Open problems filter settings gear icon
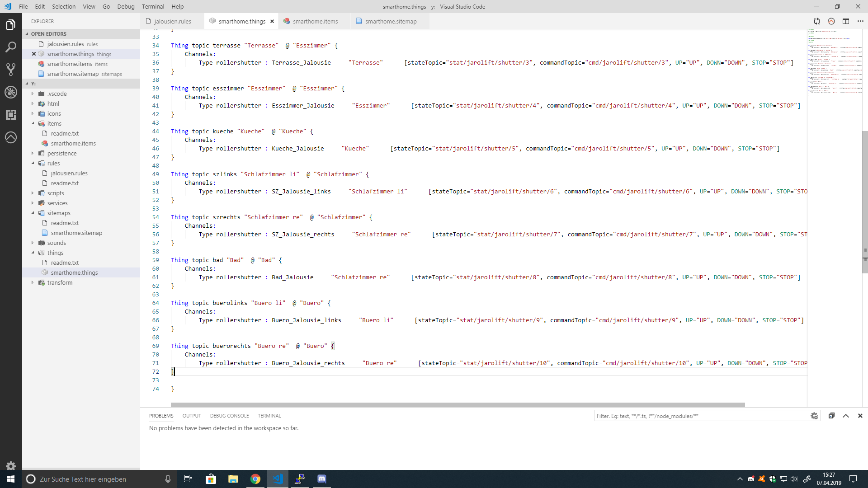This screenshot has height=488, width=868. [x=814, y=416]
